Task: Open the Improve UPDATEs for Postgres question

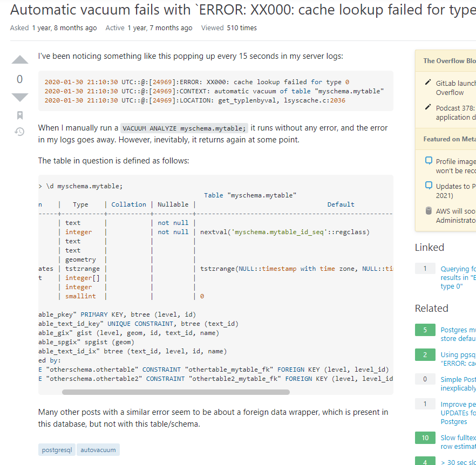Action: 458,413
